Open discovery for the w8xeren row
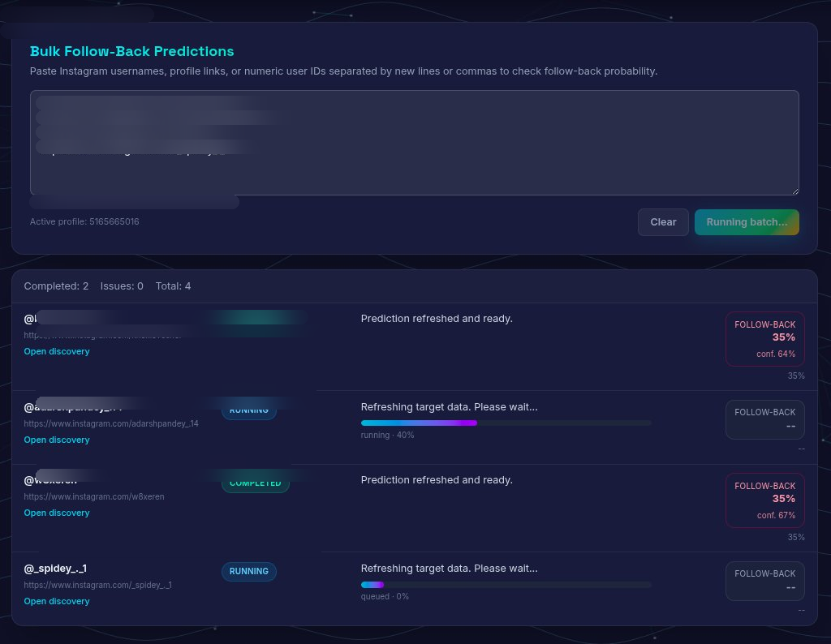The height and width of the screenshot is (644, 831). 57,513
